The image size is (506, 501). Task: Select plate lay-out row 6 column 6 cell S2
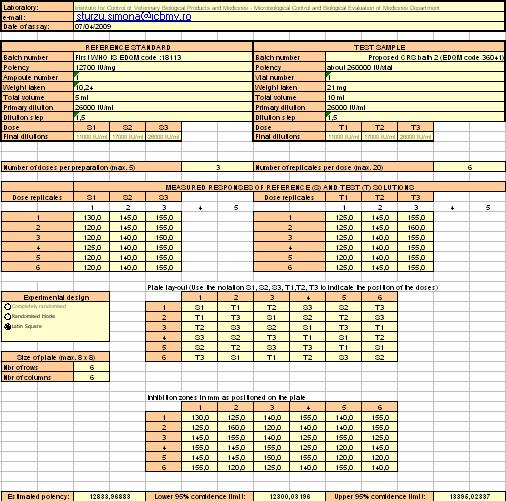click(x=379, y=357)
